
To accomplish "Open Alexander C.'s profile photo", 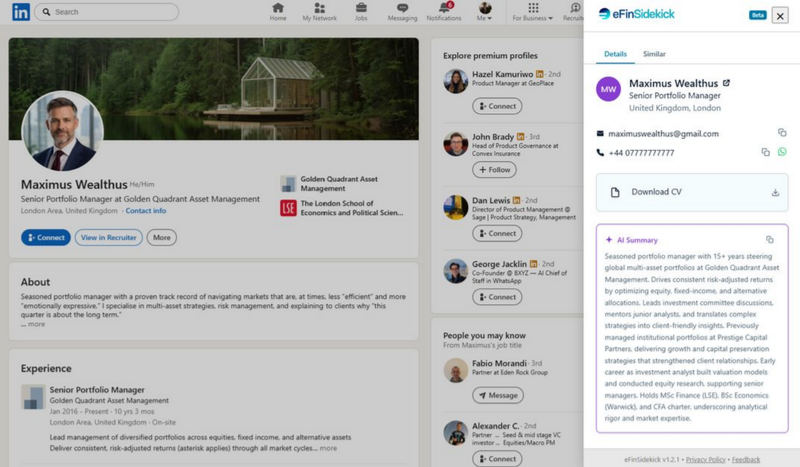I will (x=456, y=433).
